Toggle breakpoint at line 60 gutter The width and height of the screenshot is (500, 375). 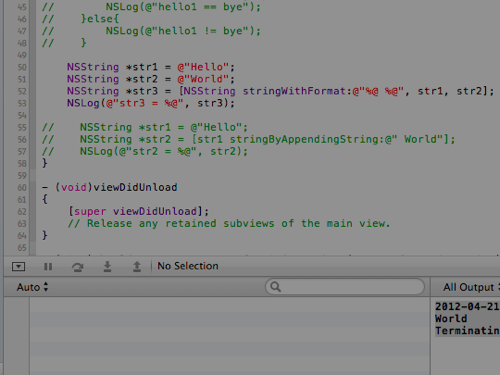tap(22, 188)
